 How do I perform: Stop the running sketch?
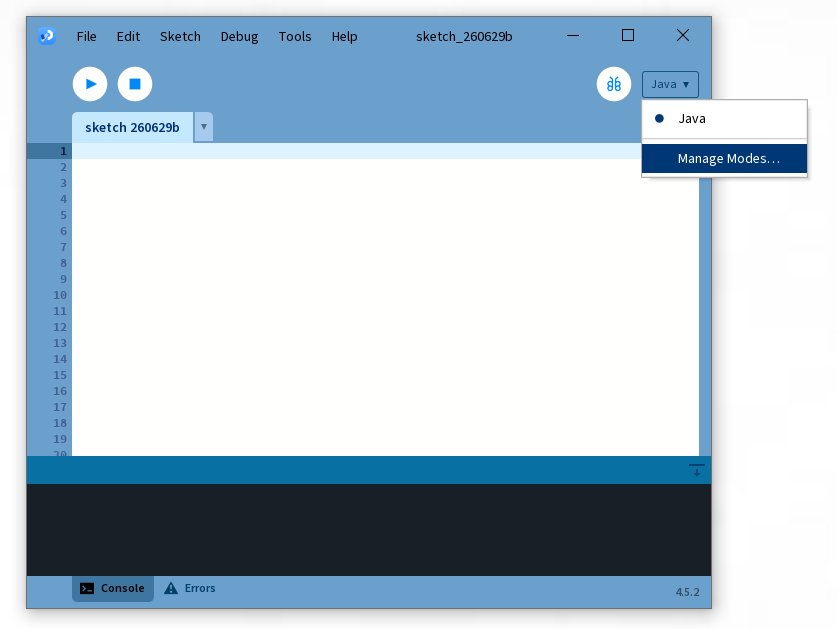(x=135, y=84)
